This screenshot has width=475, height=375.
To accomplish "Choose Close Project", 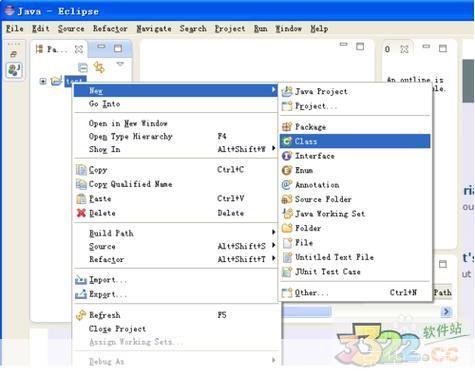I will [x=117, y=329].
